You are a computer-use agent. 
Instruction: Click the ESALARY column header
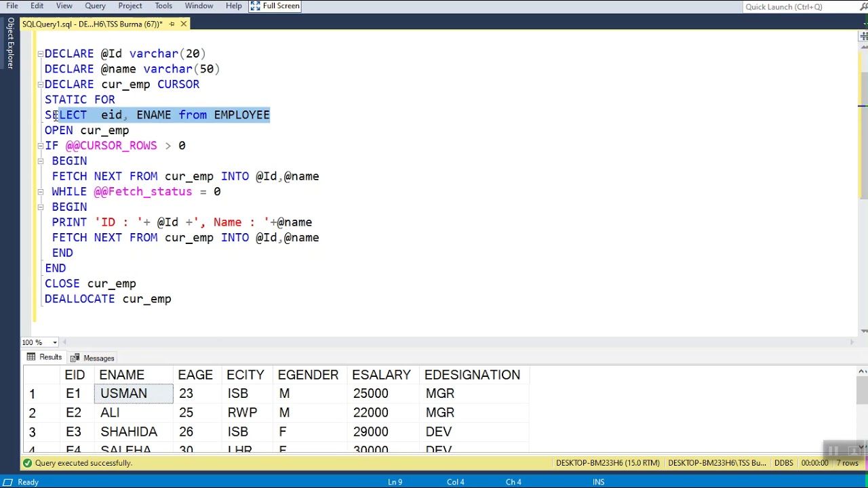pos(381,375)
